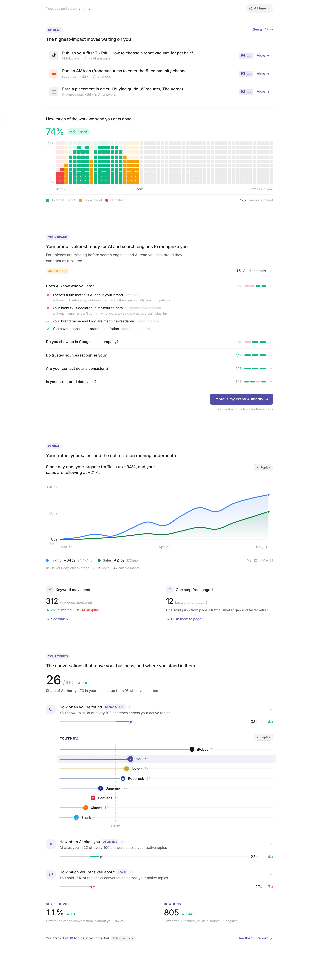Image resolution: width=319 pixels, height=980 pixels.
Task: Click help icon next to AI engines tag
Action: tap(122, 842)
